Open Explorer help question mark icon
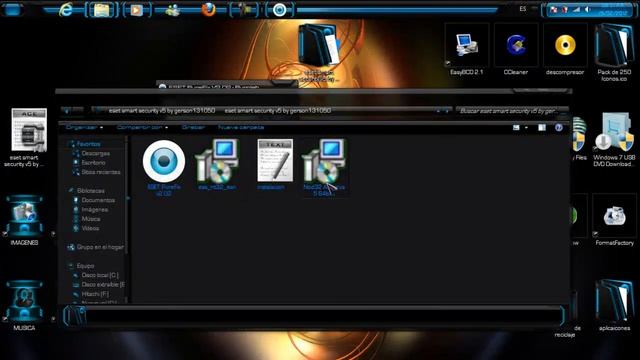 click(x=559, y=128)
